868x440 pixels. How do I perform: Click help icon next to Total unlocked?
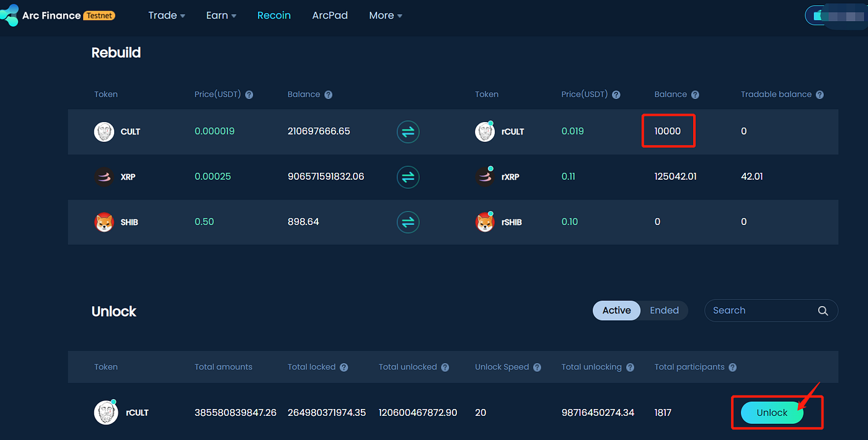point(445,367)
